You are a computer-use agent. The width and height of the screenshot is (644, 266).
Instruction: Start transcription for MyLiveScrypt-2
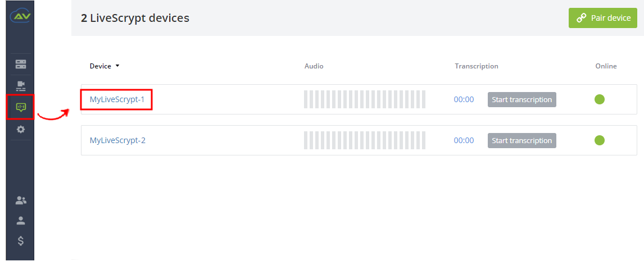[x=521, y=141]
